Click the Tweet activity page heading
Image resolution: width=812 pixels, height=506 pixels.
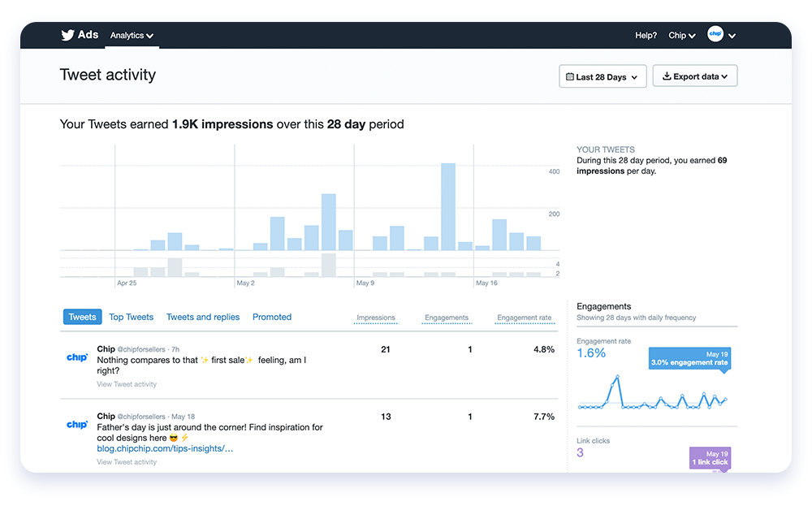point(108,75)
